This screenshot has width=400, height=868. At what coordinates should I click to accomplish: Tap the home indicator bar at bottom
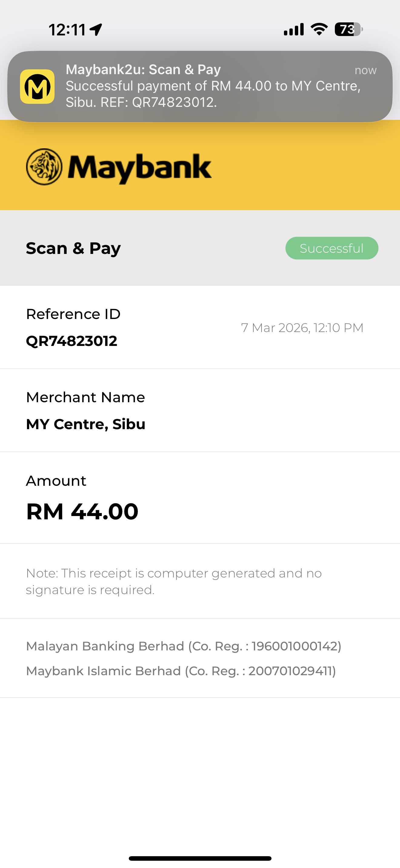pos(200,858)
